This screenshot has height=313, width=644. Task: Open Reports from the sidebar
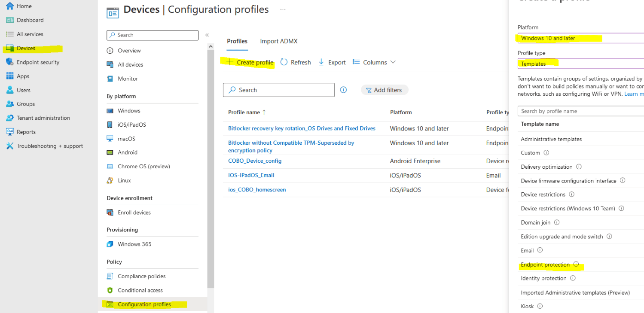click(24, 131)
